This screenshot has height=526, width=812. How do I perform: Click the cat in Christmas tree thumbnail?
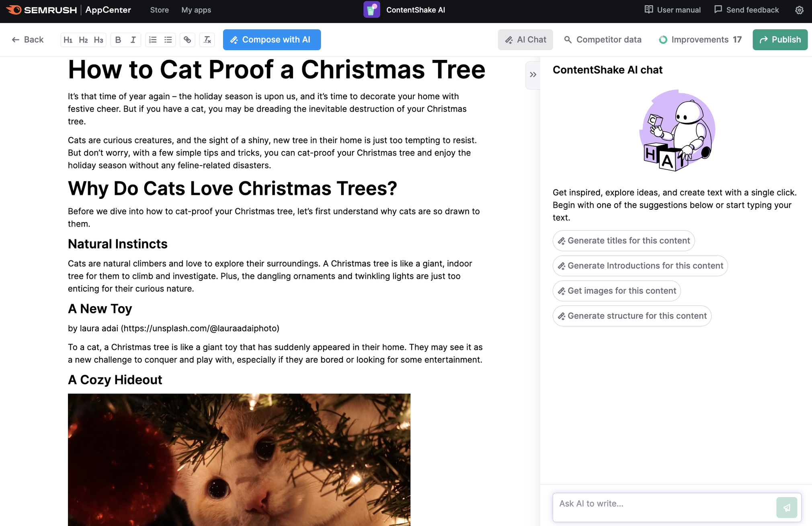pos(238,459)
